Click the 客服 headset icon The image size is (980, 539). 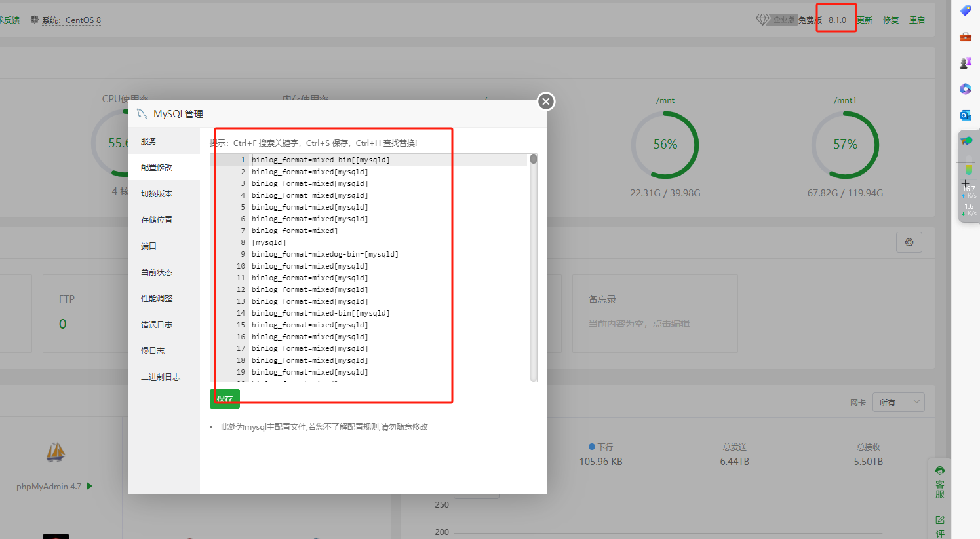[940, 470]
